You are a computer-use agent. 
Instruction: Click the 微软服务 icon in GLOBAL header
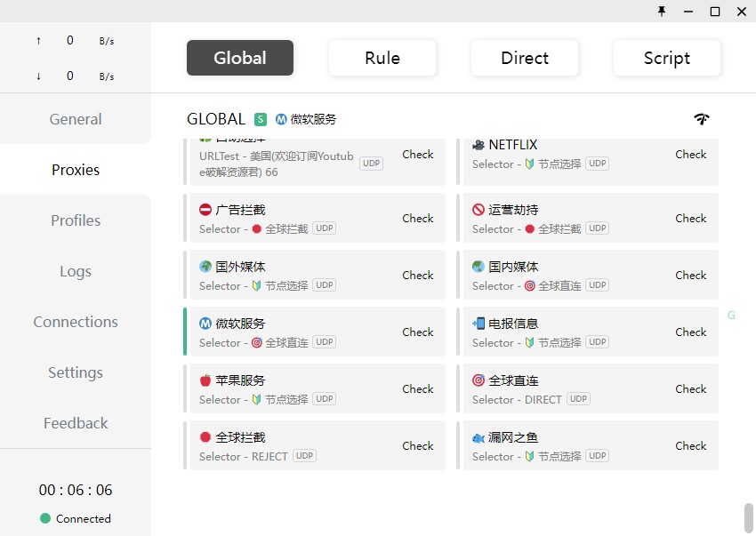point(281,119)
